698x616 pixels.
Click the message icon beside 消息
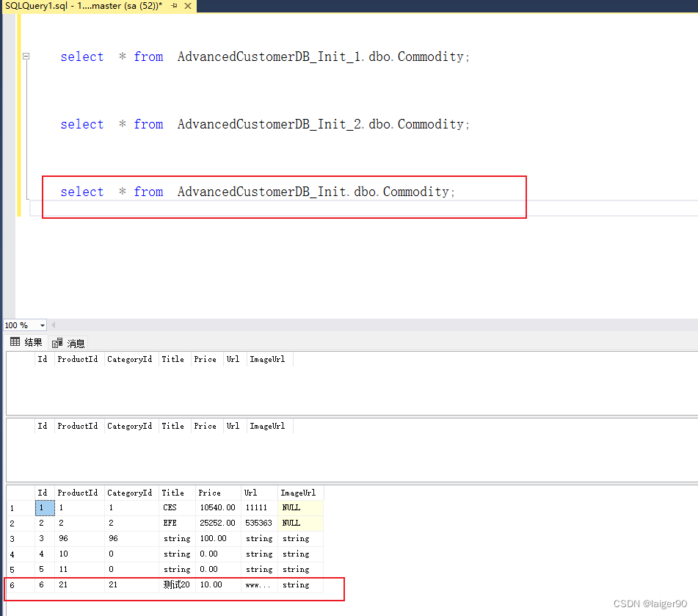57,342
